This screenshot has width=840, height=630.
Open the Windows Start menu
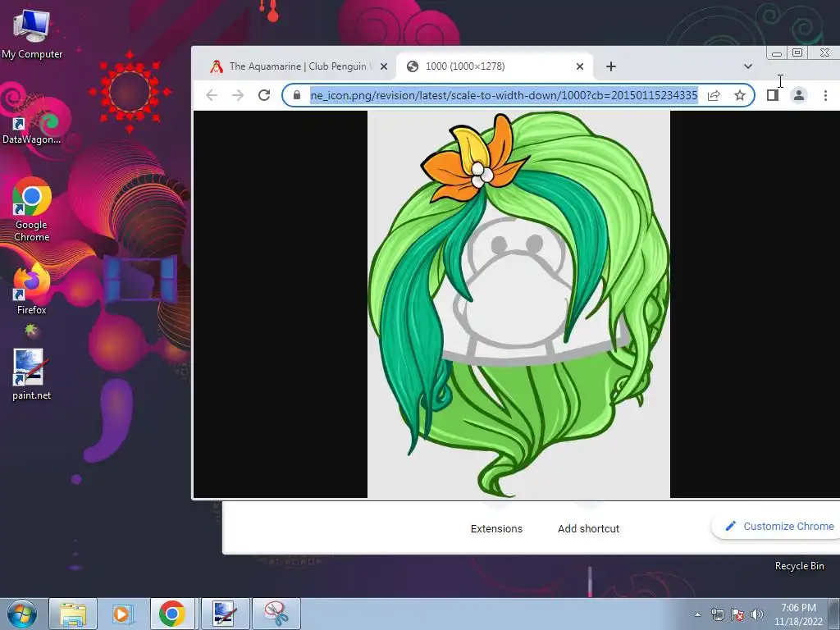(x=21, y=614)
